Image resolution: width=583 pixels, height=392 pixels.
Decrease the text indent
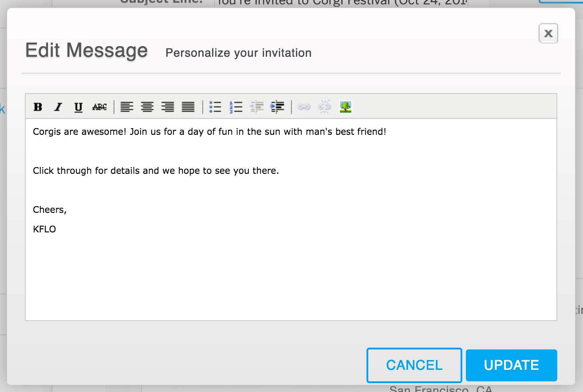coord(256,106)
